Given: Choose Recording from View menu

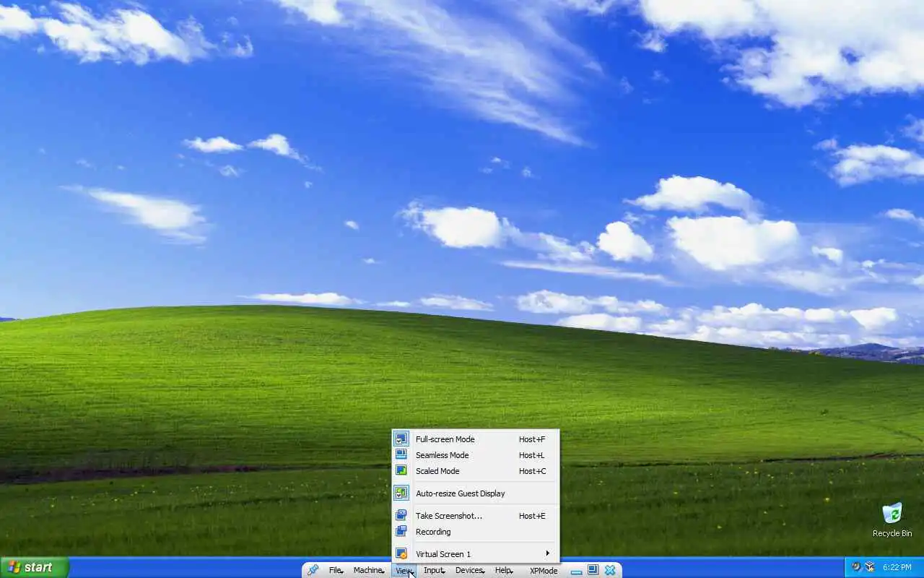Looking at the screenshot, I should 476,532.
